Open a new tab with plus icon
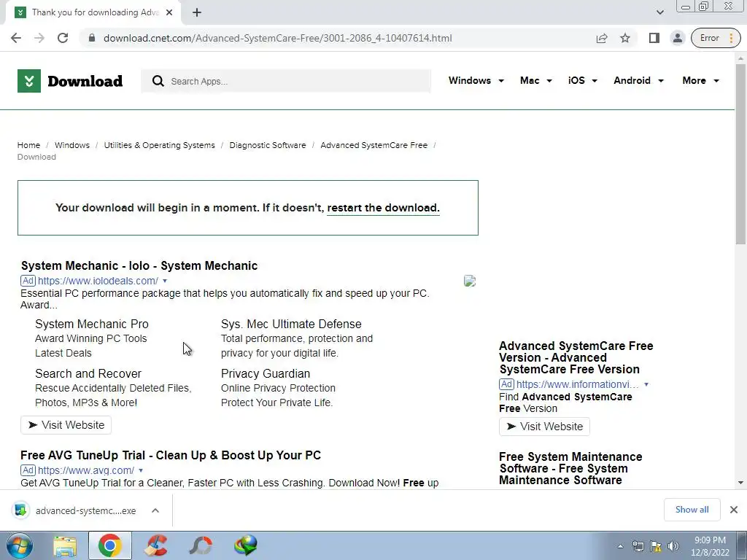The width and height of the screenshot is (747, 560). (x=197, y=12)
